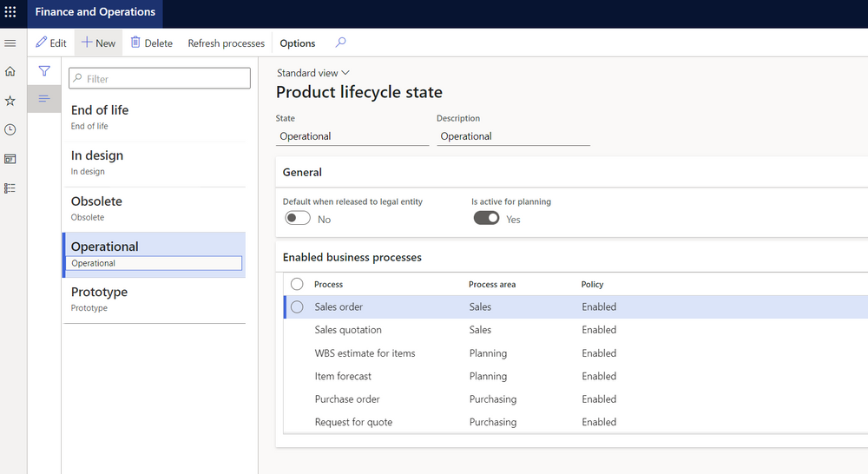
Task: Select the Sales order row radio button
Action: 297,306
